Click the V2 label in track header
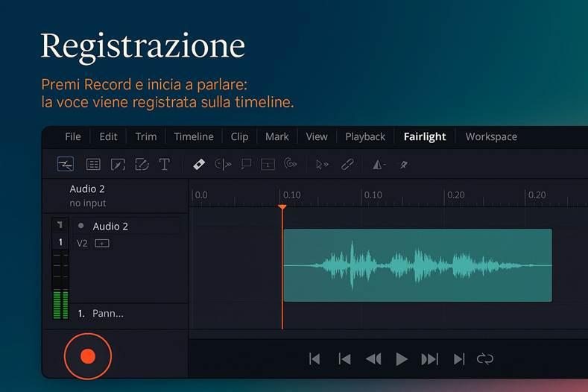This screenshot has width=588, height=392. click(82, 244)
